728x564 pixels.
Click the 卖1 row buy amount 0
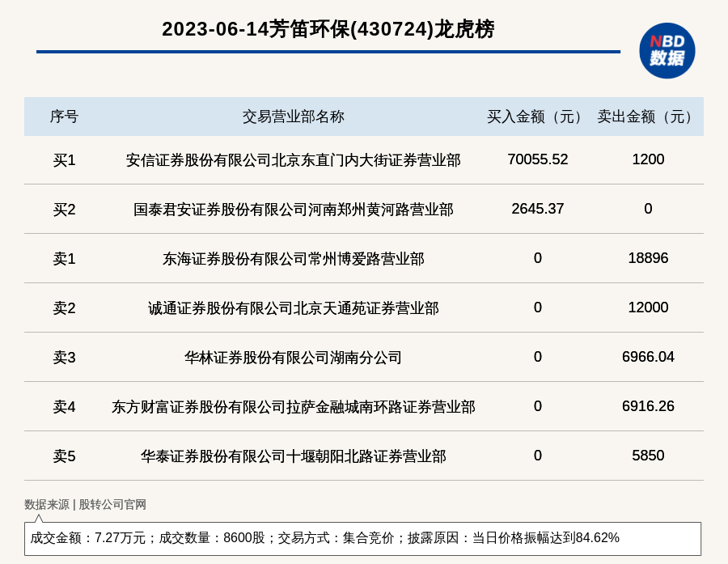pyautogui.click(x=538, y=258)
